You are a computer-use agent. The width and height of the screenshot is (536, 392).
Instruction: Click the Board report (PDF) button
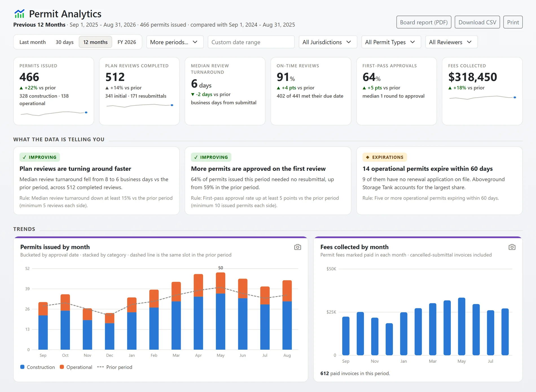[x=424, y=22]
